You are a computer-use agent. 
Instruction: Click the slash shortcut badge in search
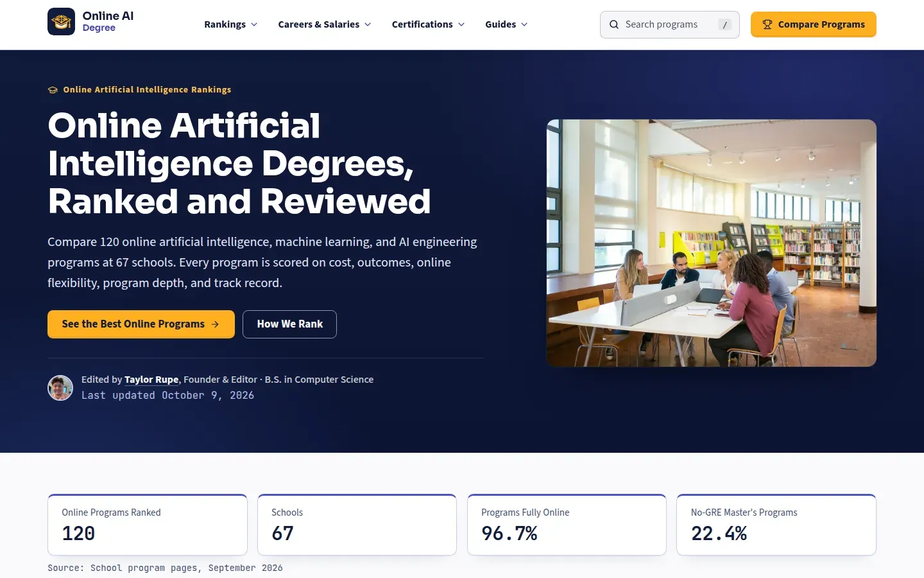click(x=724, y=24)
